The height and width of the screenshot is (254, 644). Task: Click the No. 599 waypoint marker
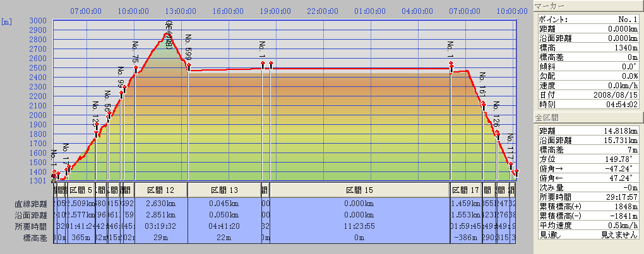point(188,65)
